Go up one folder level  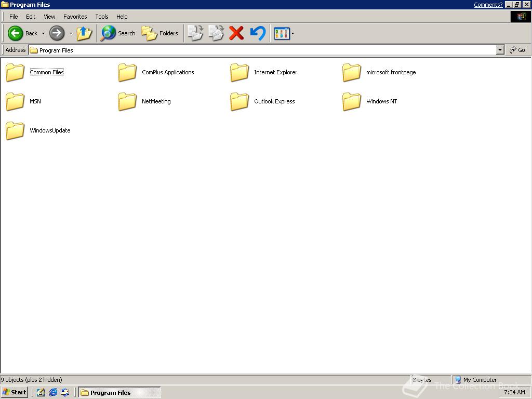[x=84, y=33]
